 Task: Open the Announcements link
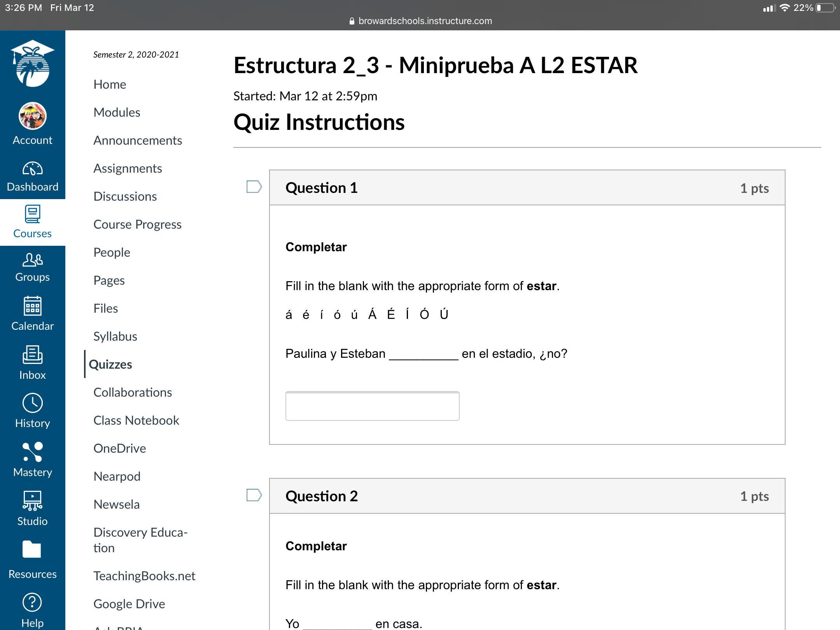coord(138,140)
